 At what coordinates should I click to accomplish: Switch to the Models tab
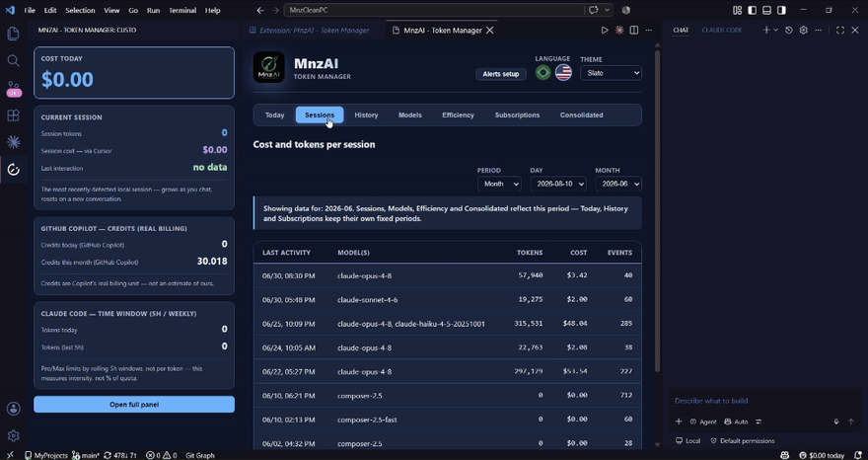[410, 115]
